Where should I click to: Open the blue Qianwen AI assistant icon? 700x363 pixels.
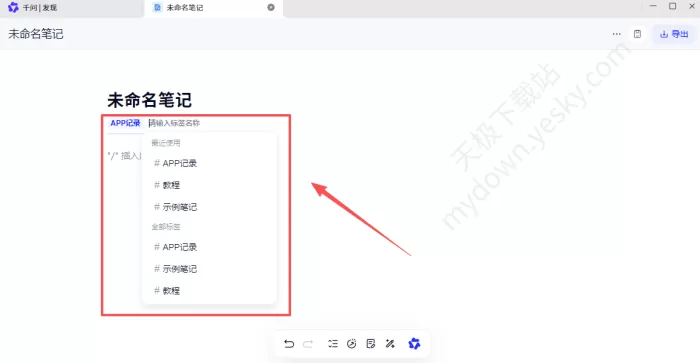tap(414, 344)
